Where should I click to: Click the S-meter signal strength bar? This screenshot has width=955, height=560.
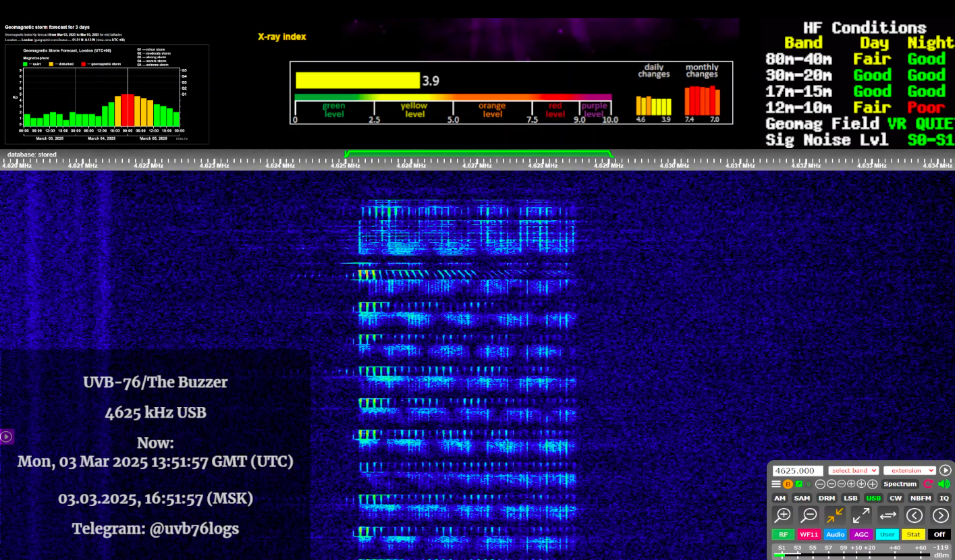tap(852, 555)
